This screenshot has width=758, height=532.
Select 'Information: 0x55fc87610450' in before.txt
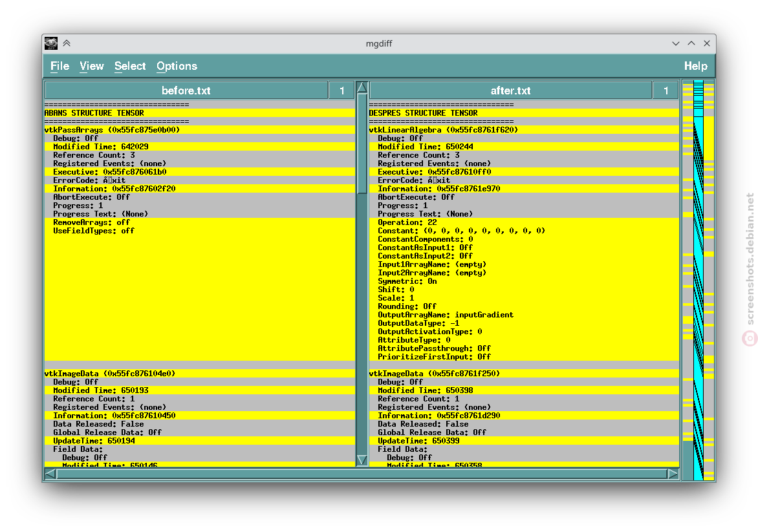click(200, 416)
